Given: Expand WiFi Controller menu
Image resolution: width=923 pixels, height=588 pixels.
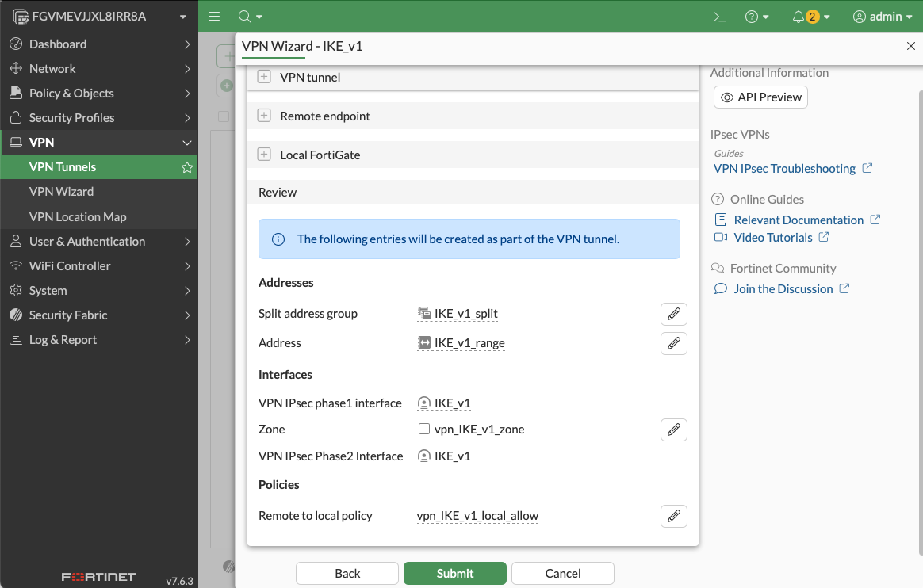Looking at the screenshot, I should tap(99, 266).
